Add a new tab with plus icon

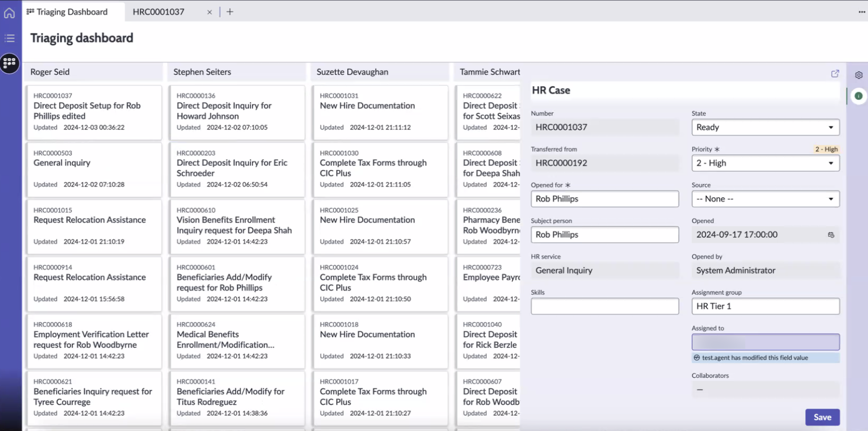(230, 12)
